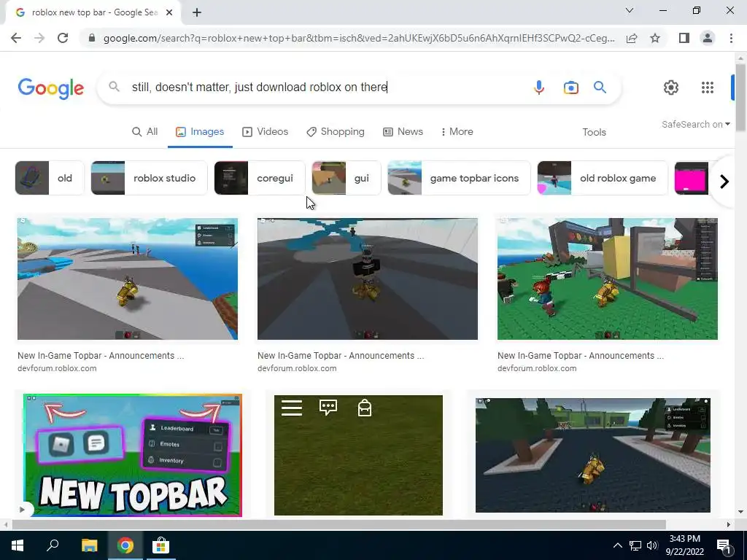The height and width of the screenshot is (560, 747).
Task: Click Chrome icon in taskbar
Action: point(125,545)
